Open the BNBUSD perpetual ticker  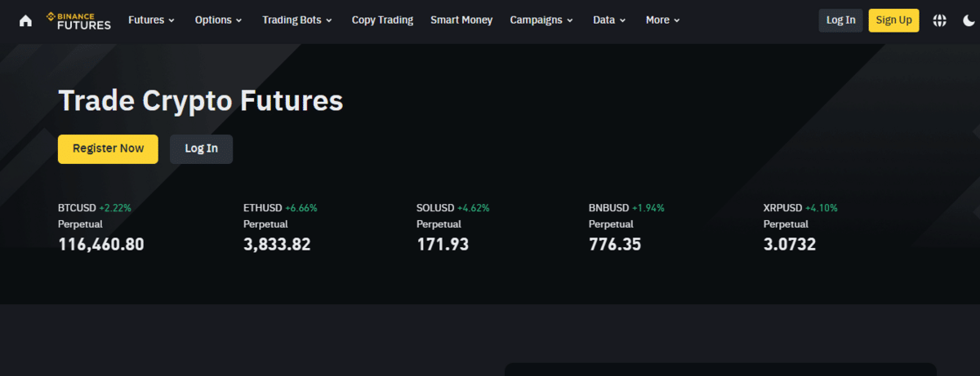[x=626, y=226]
